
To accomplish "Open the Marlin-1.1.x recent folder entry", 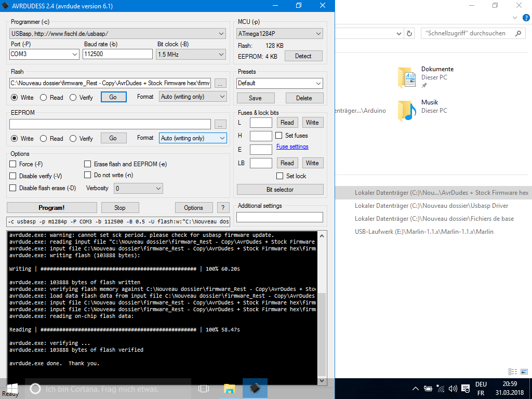I will [424, 232].
